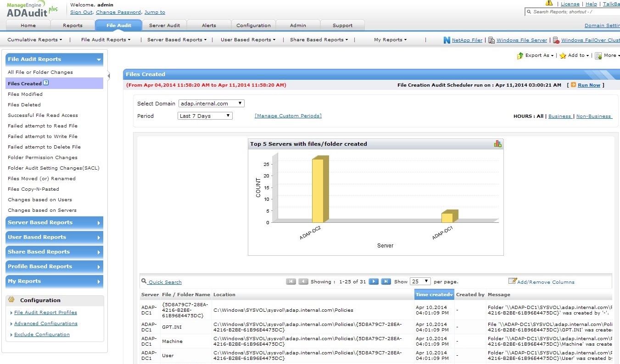Click the Run Now orange arrow icon
Viewport: 620px width, 364px height.
click(573, 85)
